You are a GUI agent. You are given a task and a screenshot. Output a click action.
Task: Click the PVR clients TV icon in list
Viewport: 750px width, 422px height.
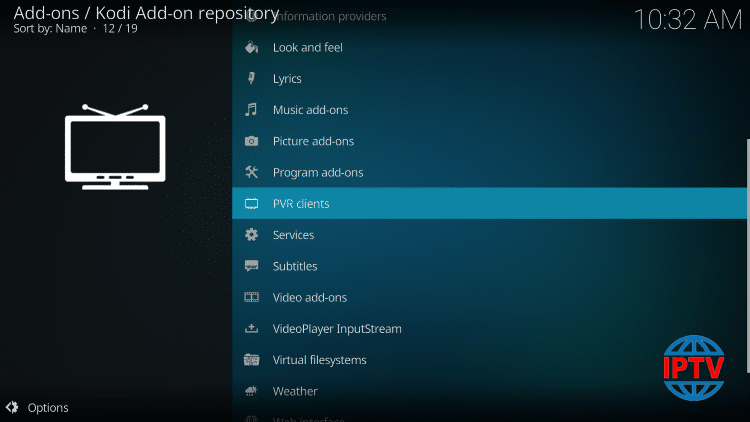tap(252, 204)
